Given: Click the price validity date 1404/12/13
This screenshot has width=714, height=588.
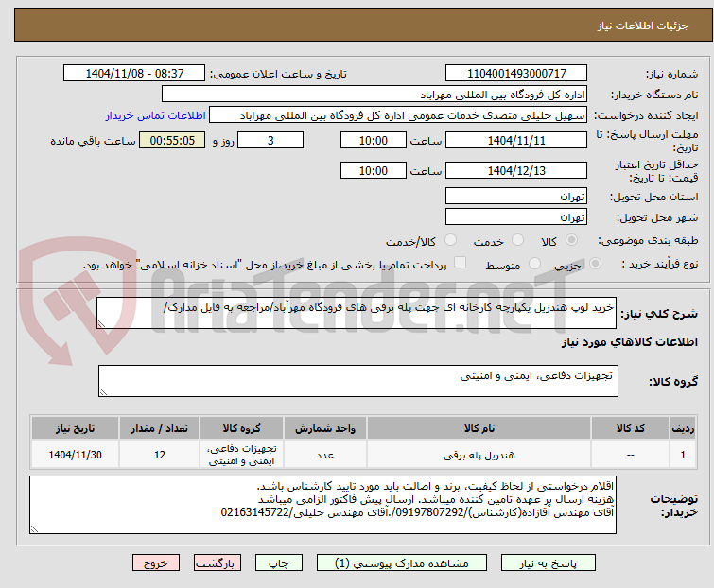Looking at the screenshot, I should (x=516, y=171).
